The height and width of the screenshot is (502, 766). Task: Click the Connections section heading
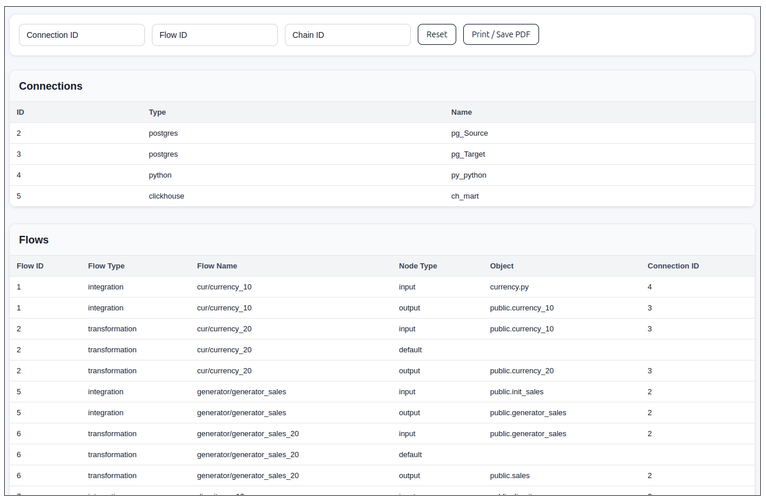[51, 86]
